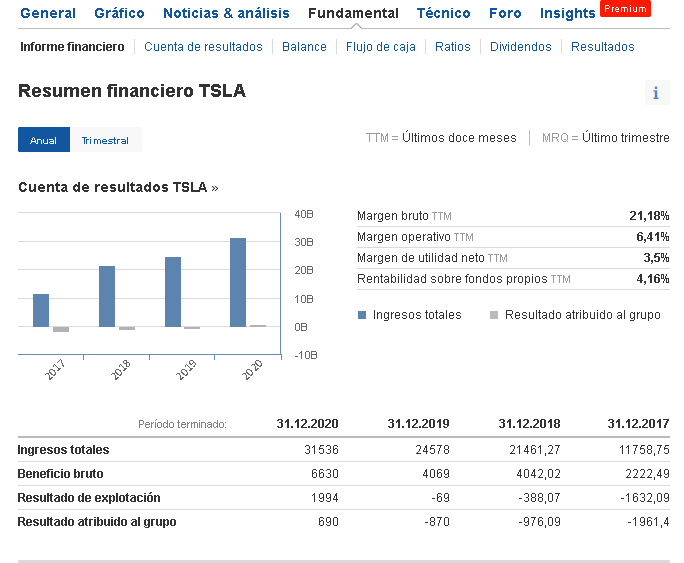
Task: Click the Beneficio bruto row label
Action: [x=60, y=474]
